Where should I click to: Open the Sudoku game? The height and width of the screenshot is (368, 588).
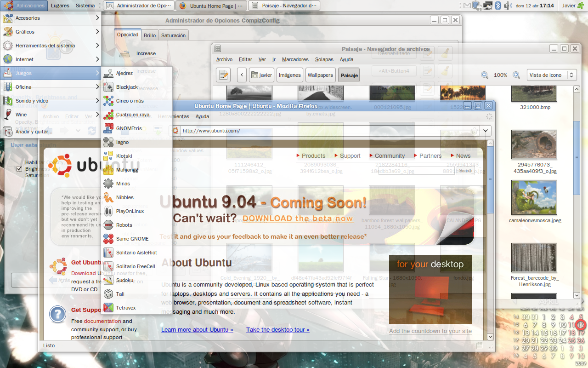click(136, 280)
